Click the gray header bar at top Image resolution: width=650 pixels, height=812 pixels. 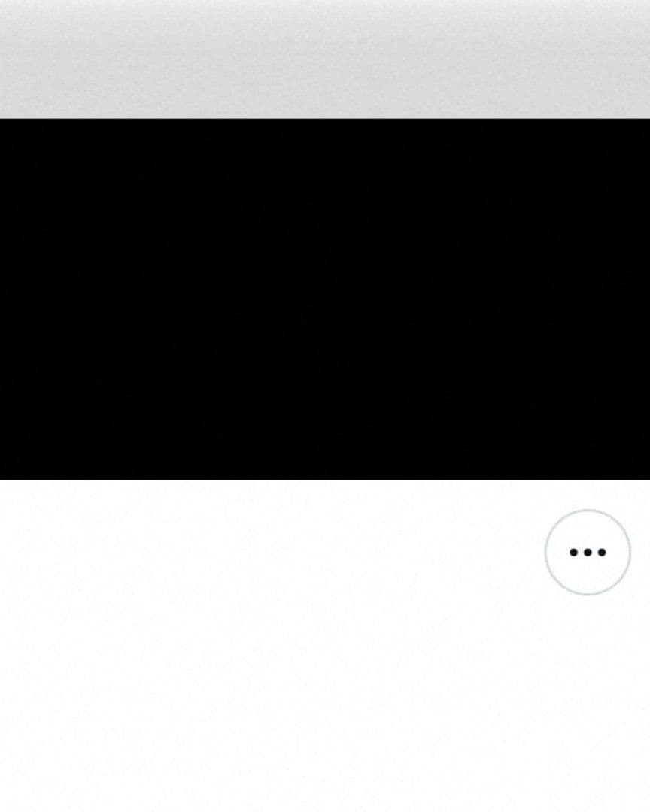325,59
